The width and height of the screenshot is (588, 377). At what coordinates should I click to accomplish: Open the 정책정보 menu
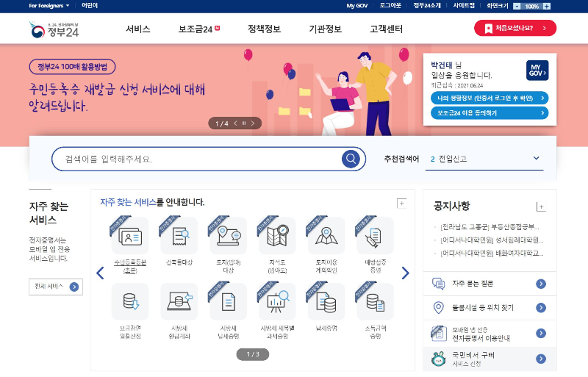tap(264, 29)
